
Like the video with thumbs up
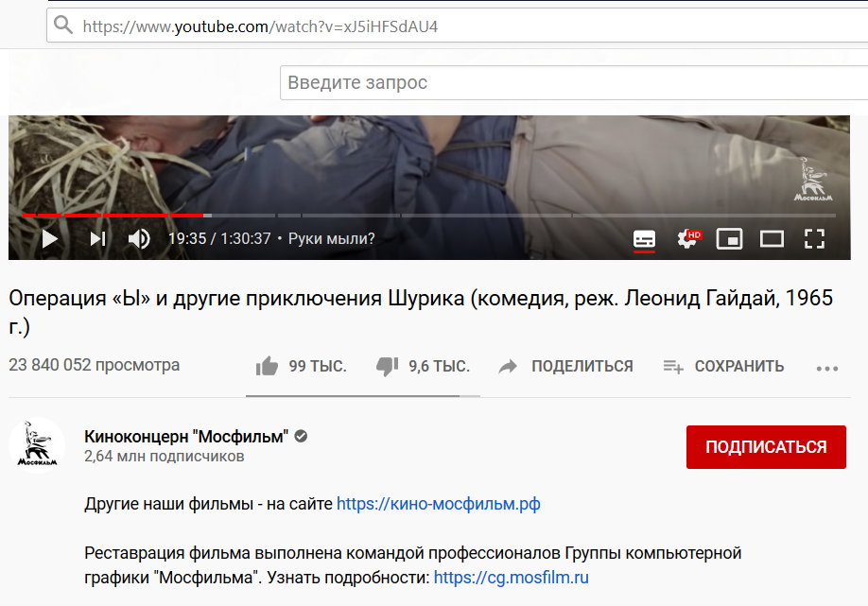point(267,366)
